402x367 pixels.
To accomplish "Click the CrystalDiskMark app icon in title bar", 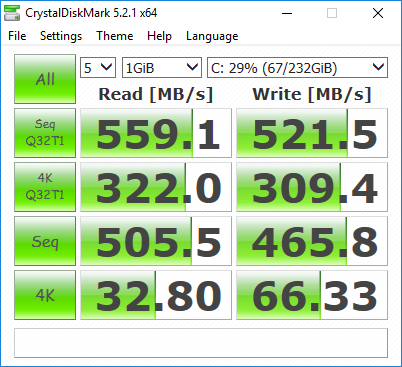I will (12, 13).
